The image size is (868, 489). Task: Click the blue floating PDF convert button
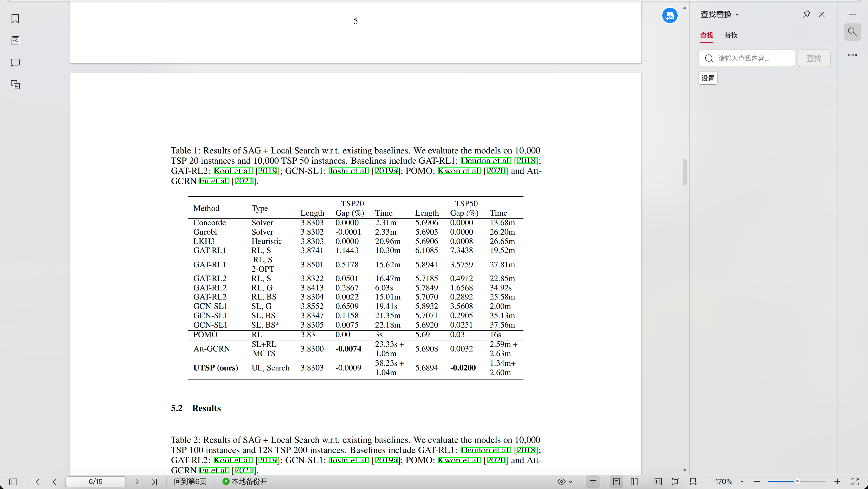point(669,15)
